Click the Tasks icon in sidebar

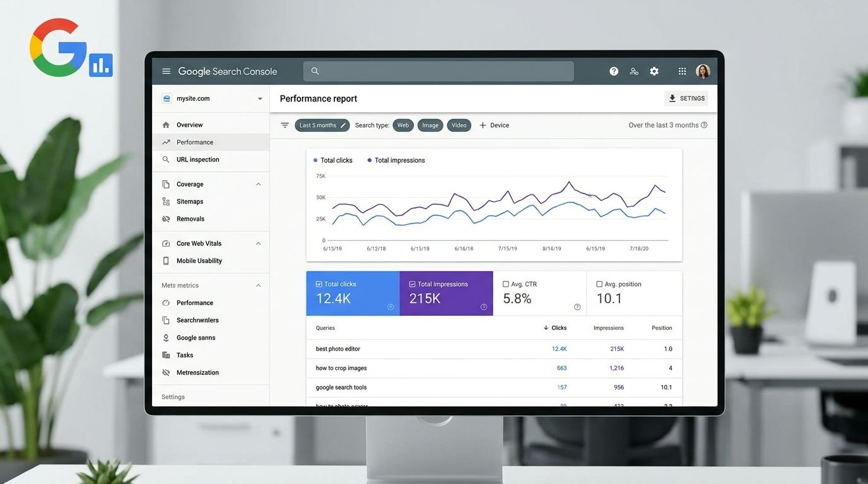(166, 355)
